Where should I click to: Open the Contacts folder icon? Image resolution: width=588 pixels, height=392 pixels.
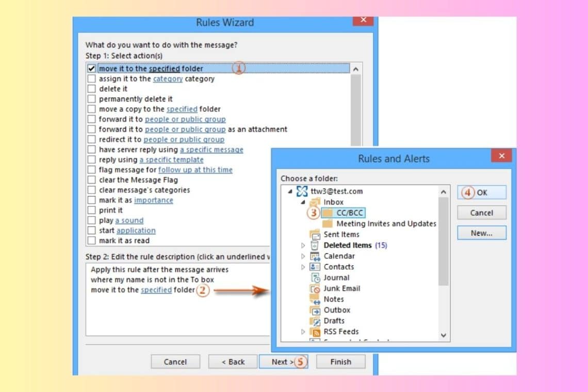tap(316, 267)
